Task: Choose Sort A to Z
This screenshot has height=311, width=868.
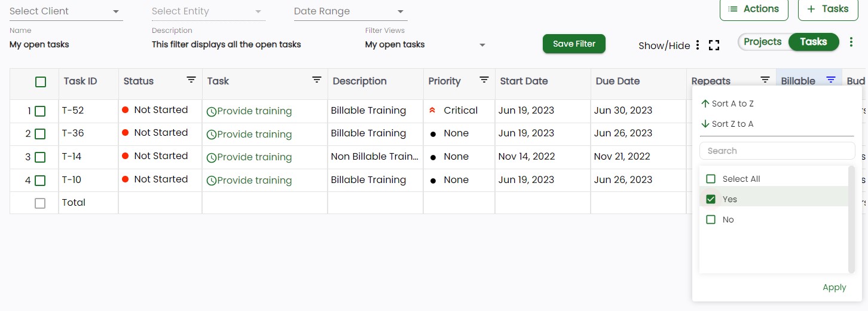Action: [x=728, y=103]
